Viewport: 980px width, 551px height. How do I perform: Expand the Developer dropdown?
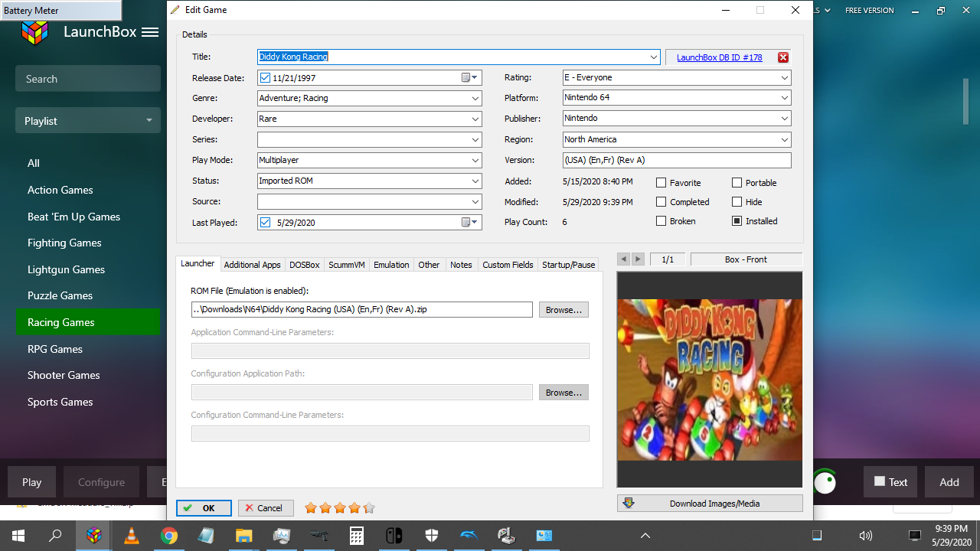[475, 119]
